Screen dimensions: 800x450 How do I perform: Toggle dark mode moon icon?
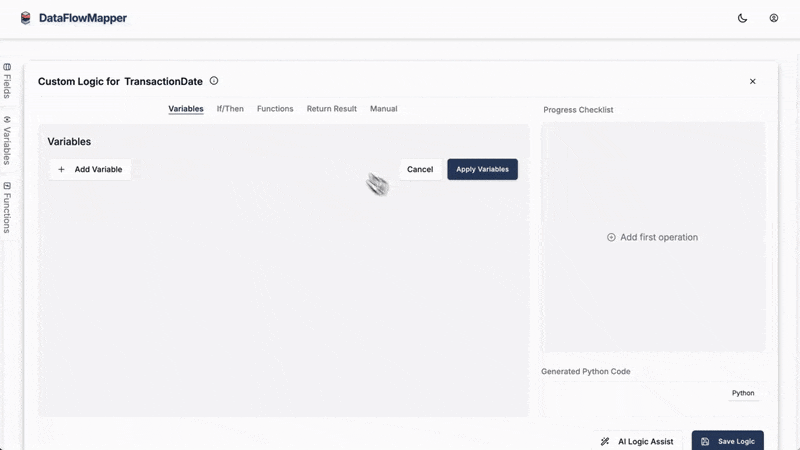click(742, 18)
